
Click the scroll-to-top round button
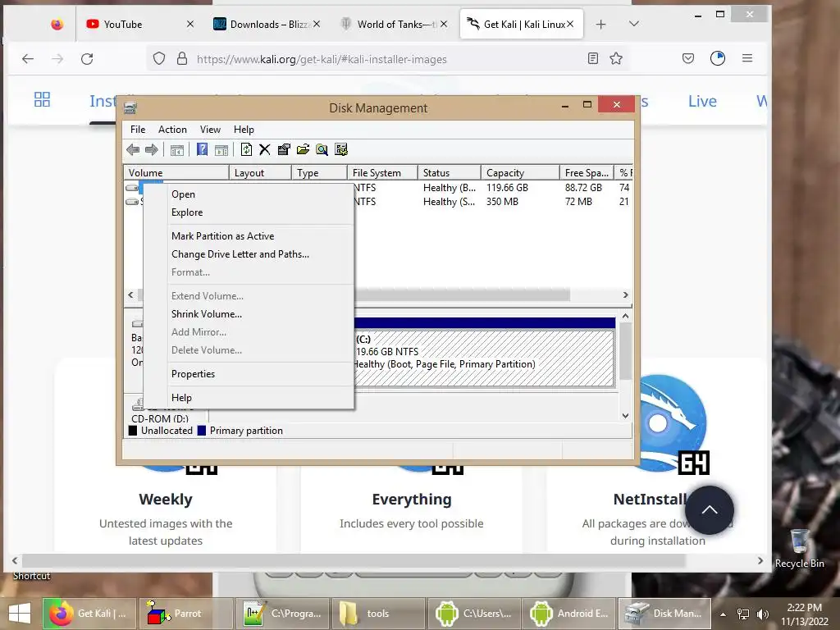710,510
